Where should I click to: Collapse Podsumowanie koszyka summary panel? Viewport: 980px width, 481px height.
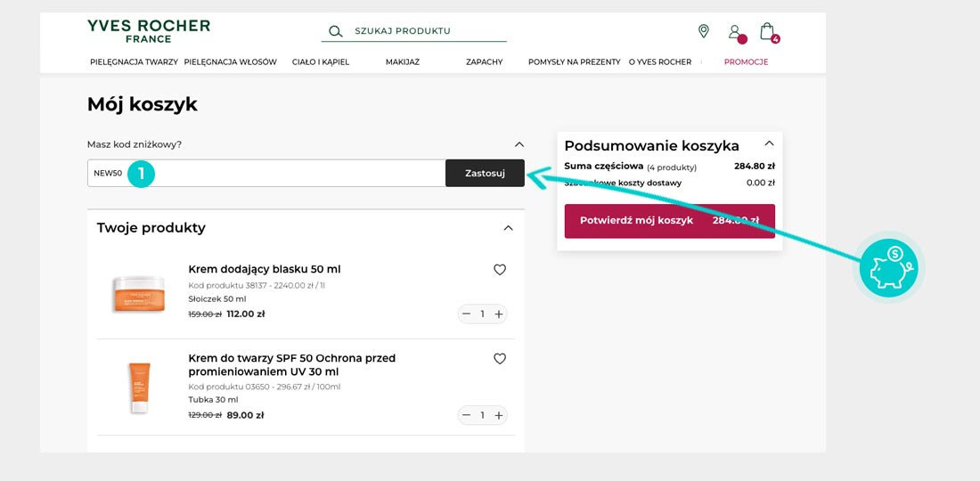[769, 143]
